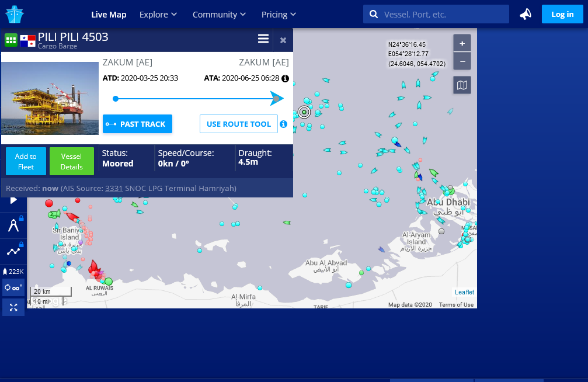Open AIS source 3331 link
Viewport: 588px width, 382px height.
point(114,189)
